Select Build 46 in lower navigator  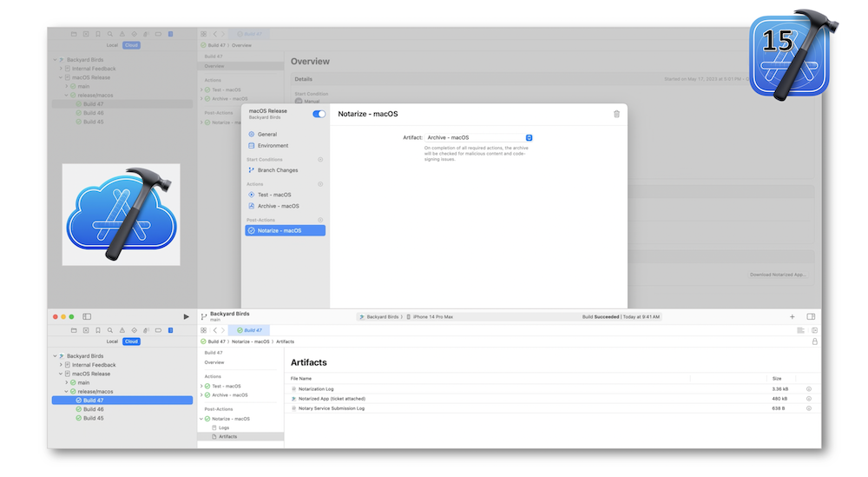coord(94,409)
